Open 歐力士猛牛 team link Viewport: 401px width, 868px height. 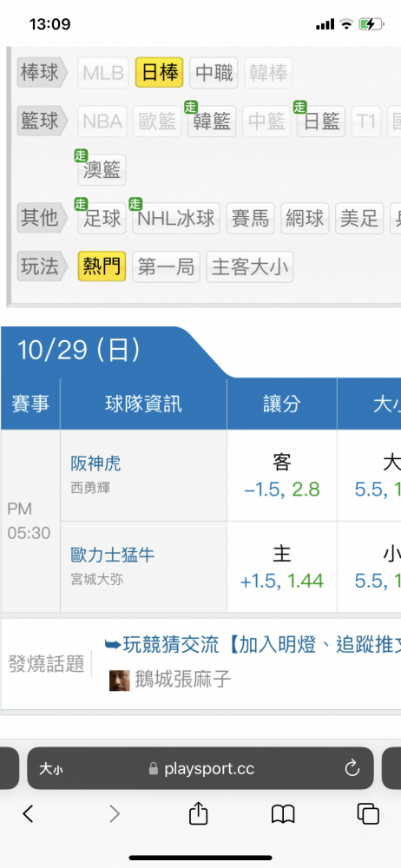click(x=113, y=554)
